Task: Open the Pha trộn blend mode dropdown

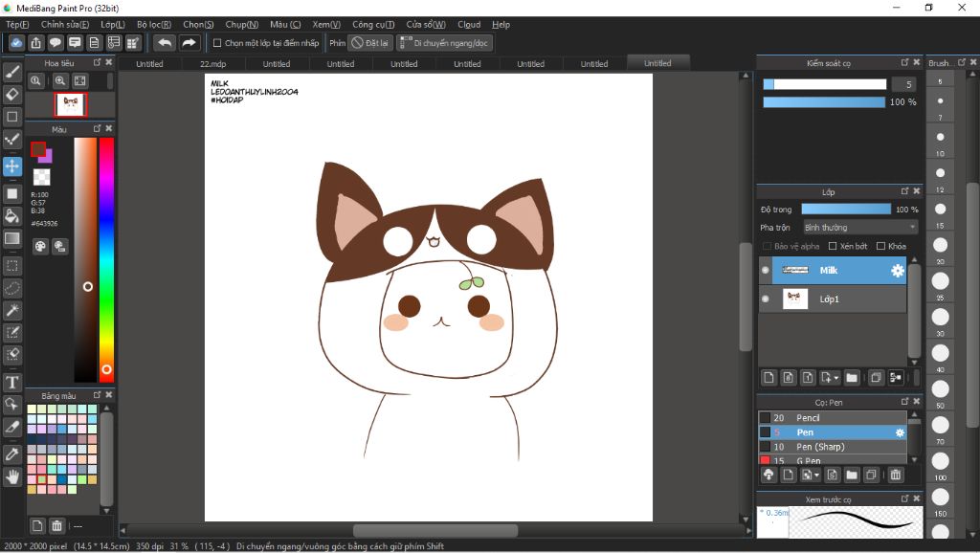Action: tap(859, 228)
